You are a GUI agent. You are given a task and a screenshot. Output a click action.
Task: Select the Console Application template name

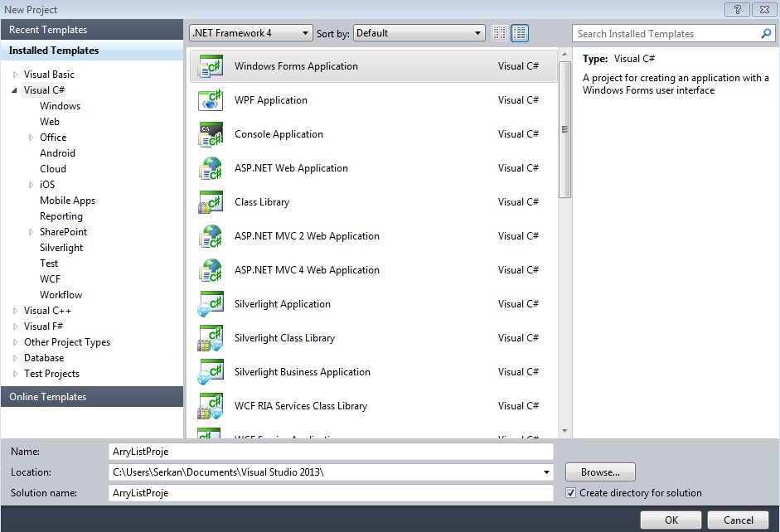click(279, 134)
